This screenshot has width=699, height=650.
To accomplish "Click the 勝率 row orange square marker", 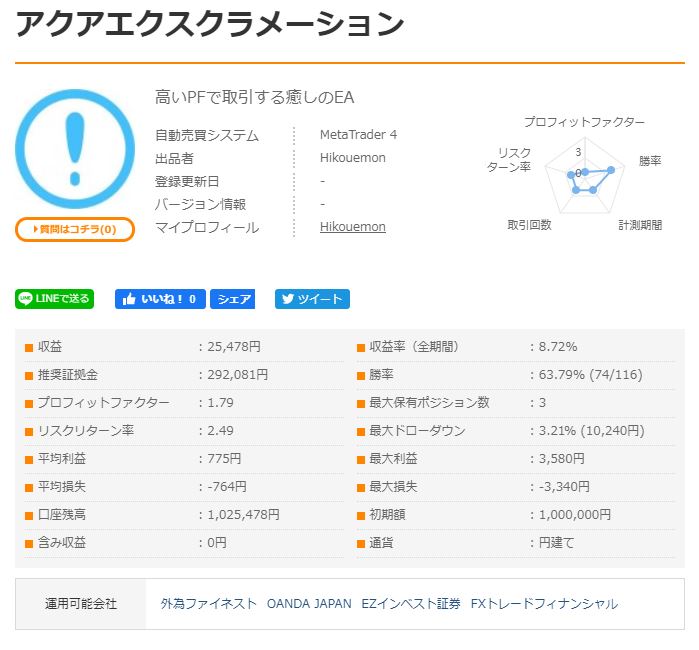I will 361,375.
